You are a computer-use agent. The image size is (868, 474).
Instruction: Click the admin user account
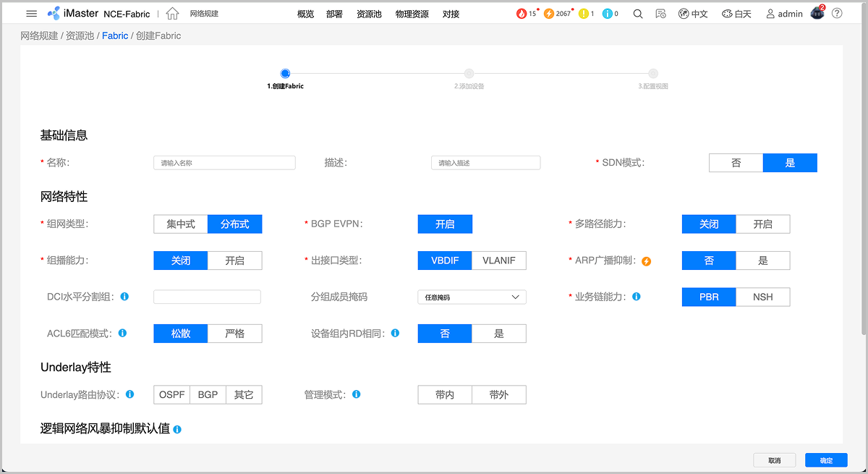point(784,14)
